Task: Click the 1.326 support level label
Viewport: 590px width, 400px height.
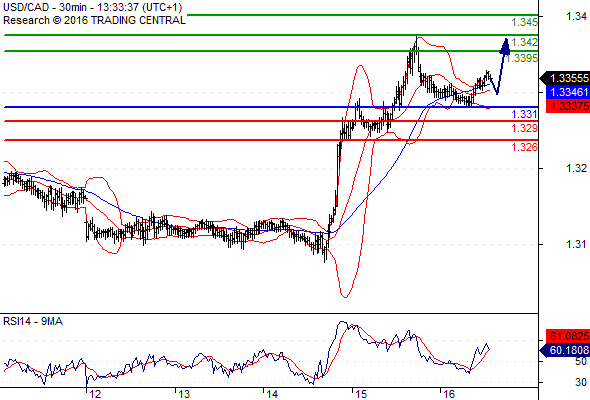Action: pyautogui.click(x=525, y=147)
